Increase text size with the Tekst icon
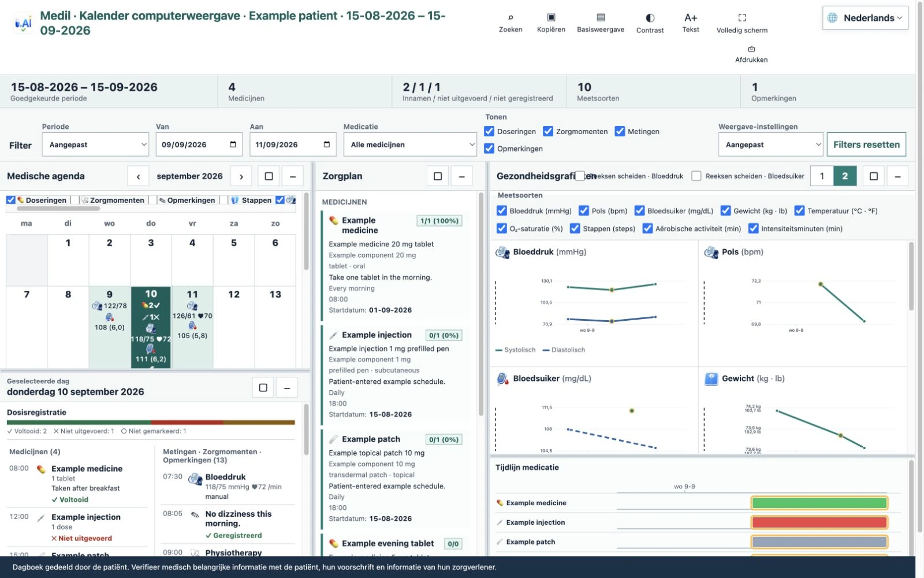 (691, 23)
